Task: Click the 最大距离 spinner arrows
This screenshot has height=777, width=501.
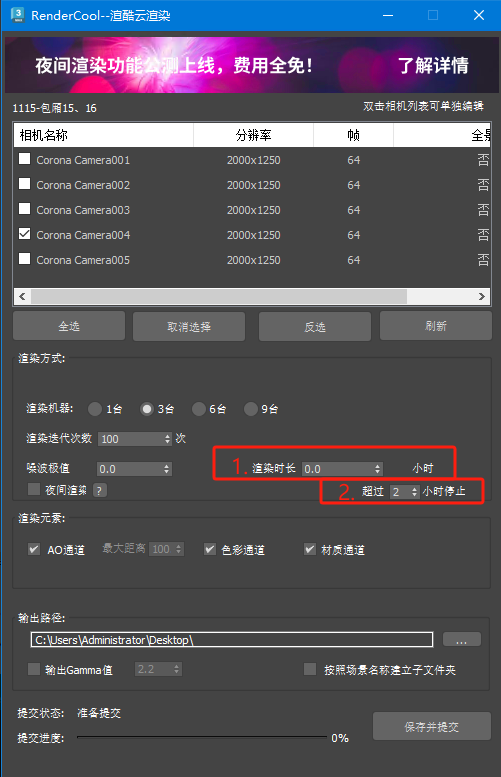Action: click(179, 549)
